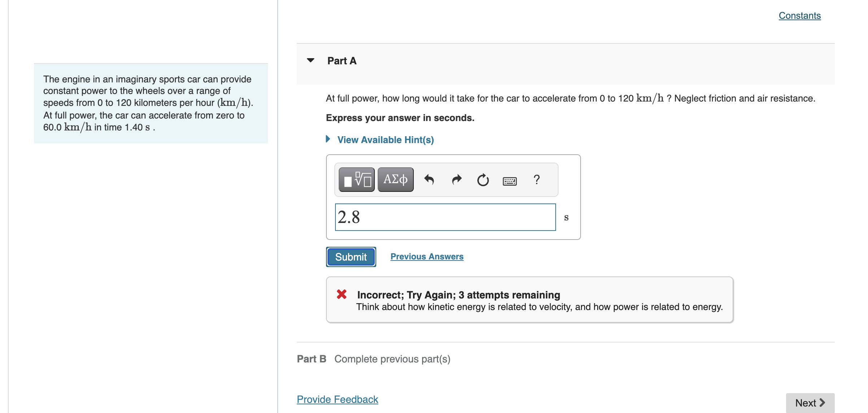Click the Next chevron arrow
868x413 pixels.
tap(823, 403)
